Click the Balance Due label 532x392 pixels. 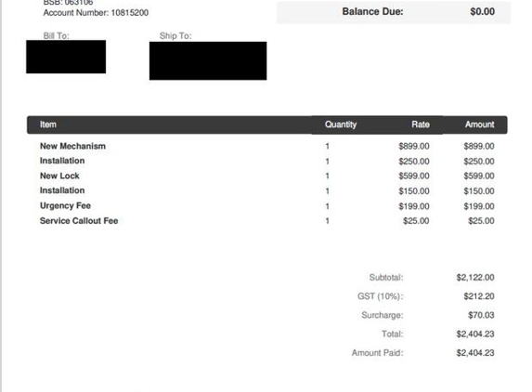[372, 11]
